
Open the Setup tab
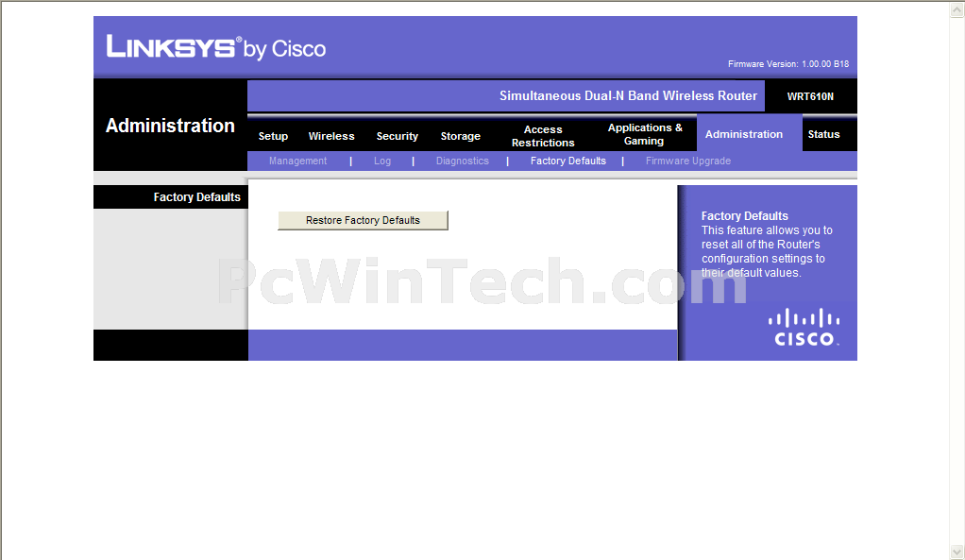tap(273, 136)
